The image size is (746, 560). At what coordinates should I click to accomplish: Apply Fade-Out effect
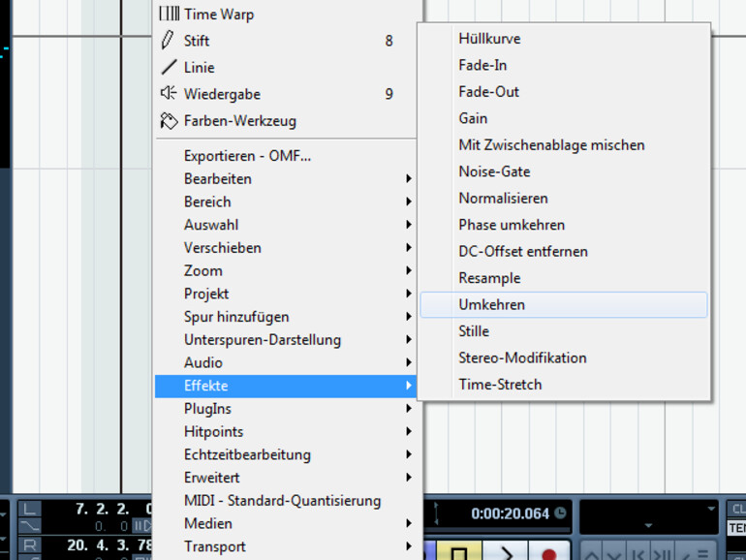tap(564, 92)
